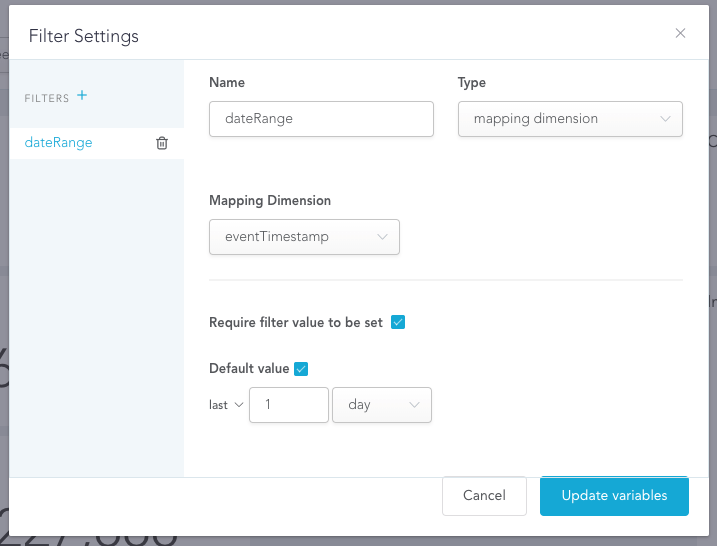Image resolution: width=717 pixels, height=546 pixels.
Task: Open the 'last' range selector dropdown
Action: point(226,405)
